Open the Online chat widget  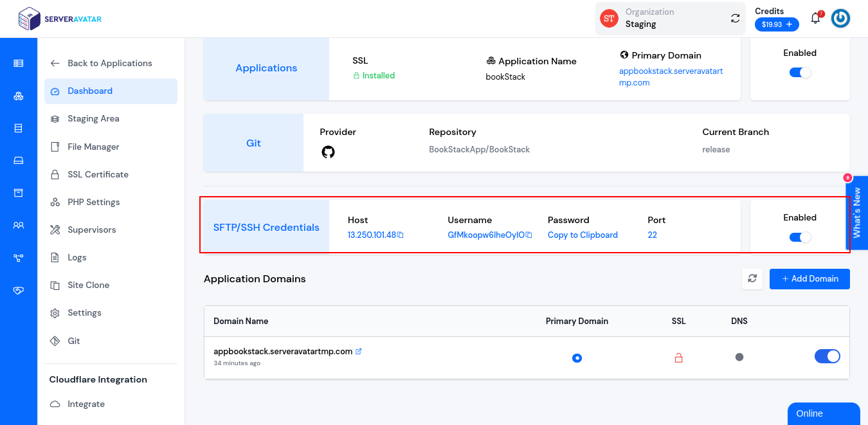tap(824, 413)
